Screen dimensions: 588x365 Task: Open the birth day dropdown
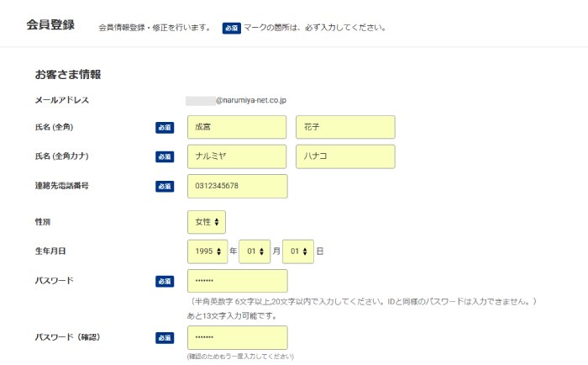click(298, 251)
